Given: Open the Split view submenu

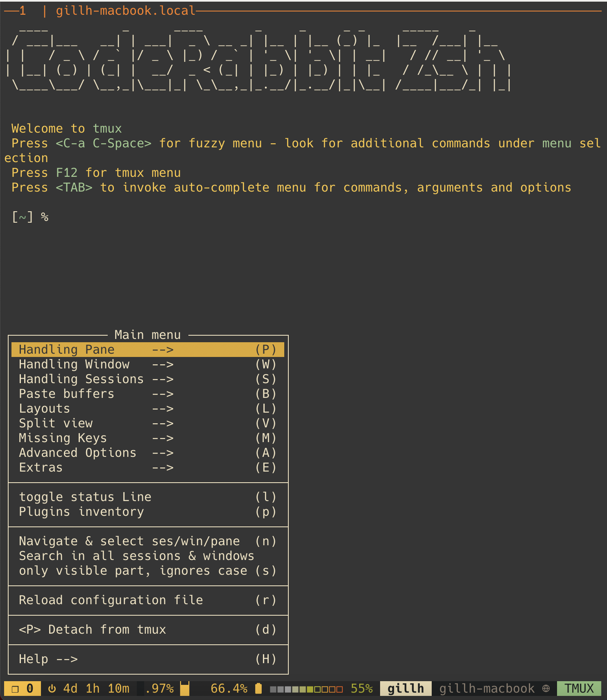Looking at the screenshot, I should point(148,423).
